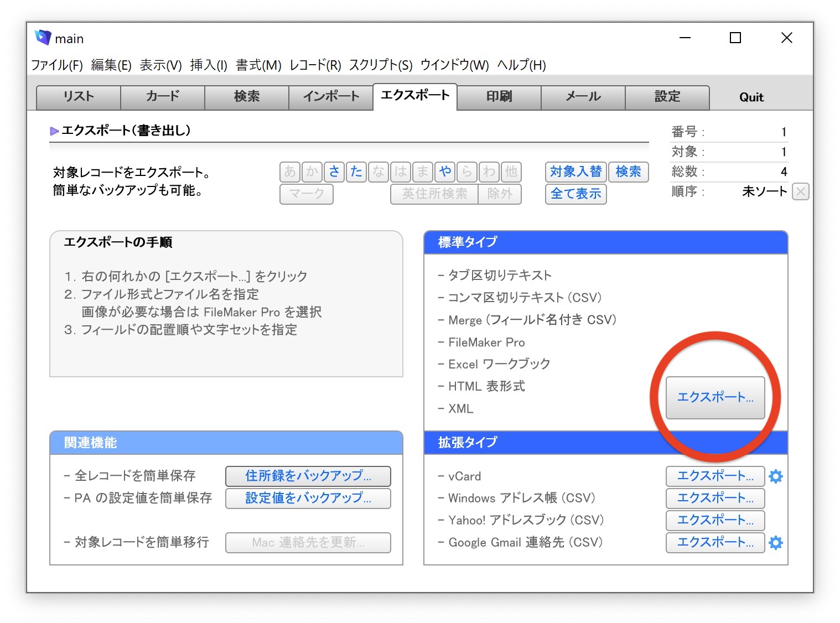
Task: Click the purple triangle beside エクスポート heading
Action: (54, 131)
